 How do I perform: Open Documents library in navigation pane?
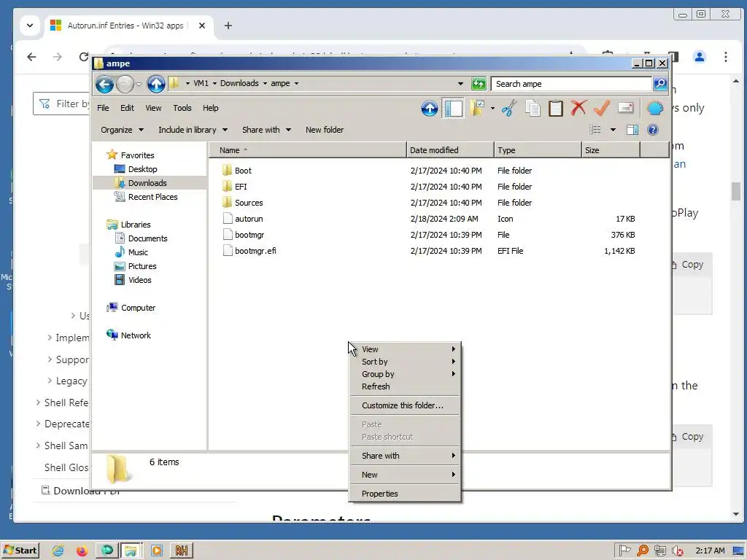(x=147, y=238)
